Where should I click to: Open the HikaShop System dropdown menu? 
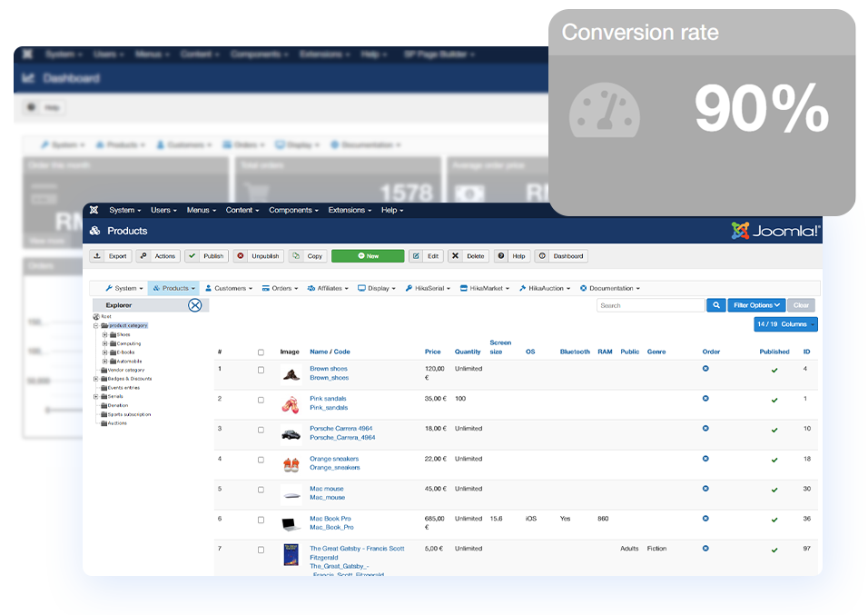pyautogui.click(x=124, y=288)
